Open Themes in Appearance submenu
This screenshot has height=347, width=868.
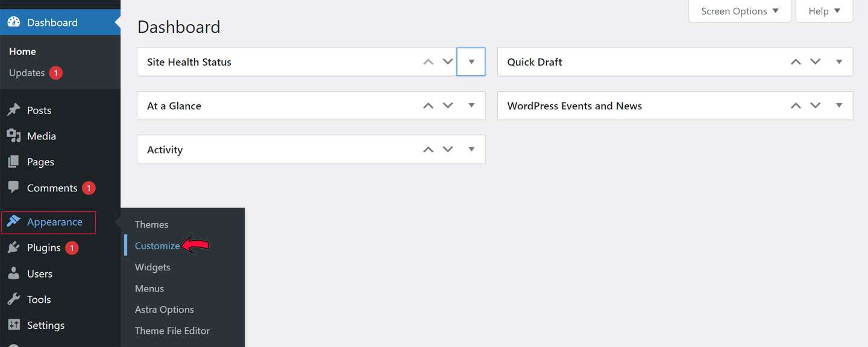[x=151, y=224]
